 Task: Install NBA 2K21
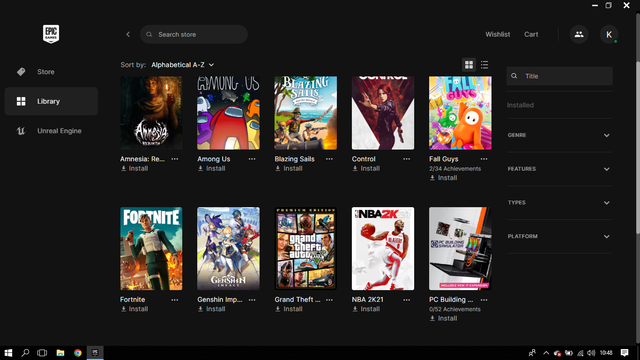[366, 309]
